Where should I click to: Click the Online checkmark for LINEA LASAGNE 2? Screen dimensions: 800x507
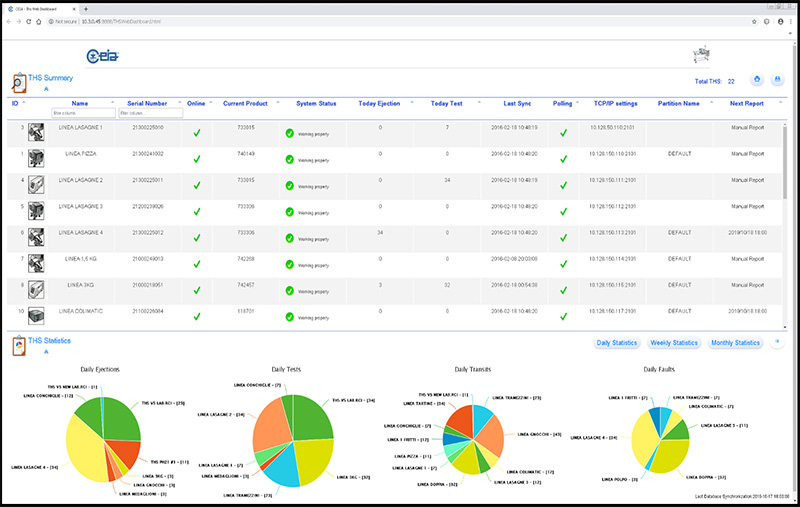click(197, 183)
